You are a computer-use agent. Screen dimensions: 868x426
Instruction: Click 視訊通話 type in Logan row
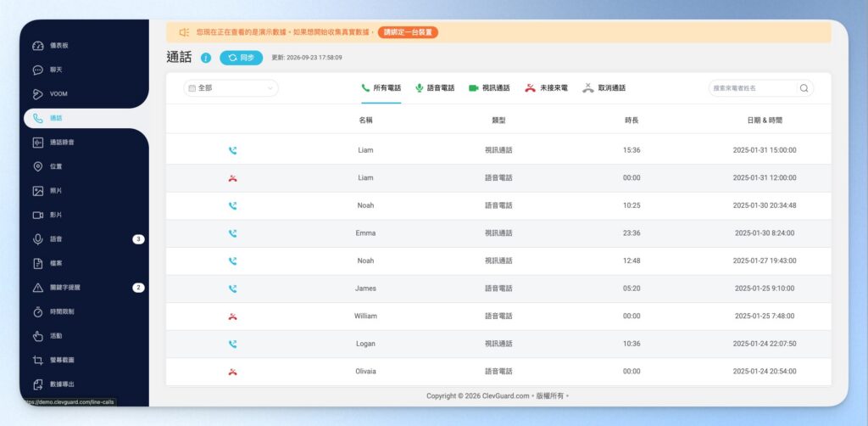(x=498, y=344)
